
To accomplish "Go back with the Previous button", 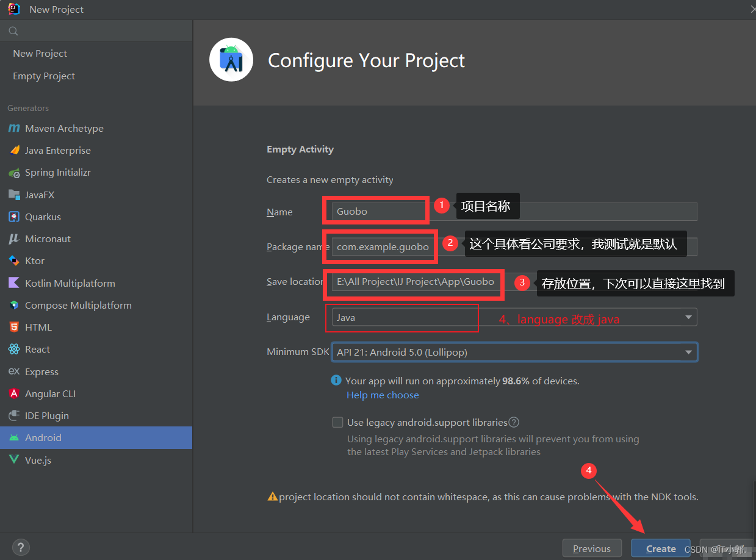I will tap(592, 548).
